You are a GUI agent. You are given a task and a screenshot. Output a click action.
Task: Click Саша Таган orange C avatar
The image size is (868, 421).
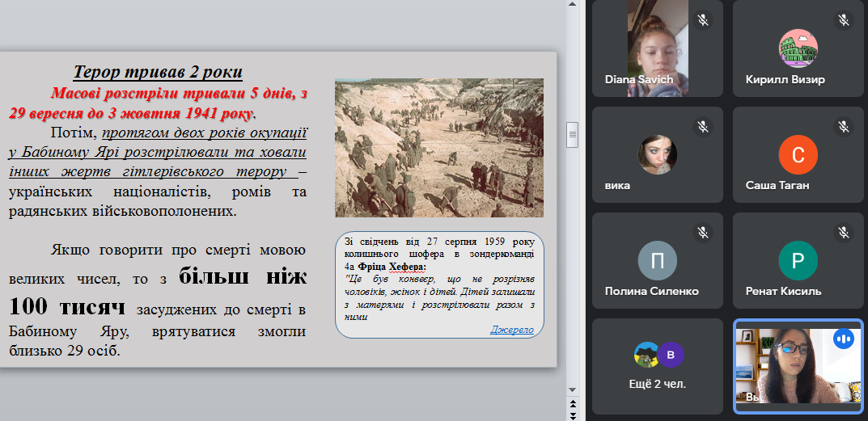pyautogui.click(x=798, y=154)
